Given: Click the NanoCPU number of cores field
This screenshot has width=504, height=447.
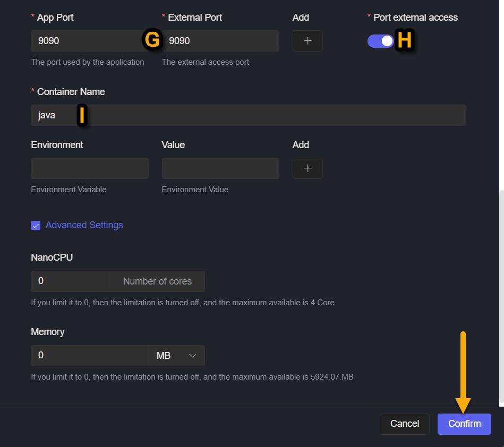Looking at the screenshot, I should point(70,281).
